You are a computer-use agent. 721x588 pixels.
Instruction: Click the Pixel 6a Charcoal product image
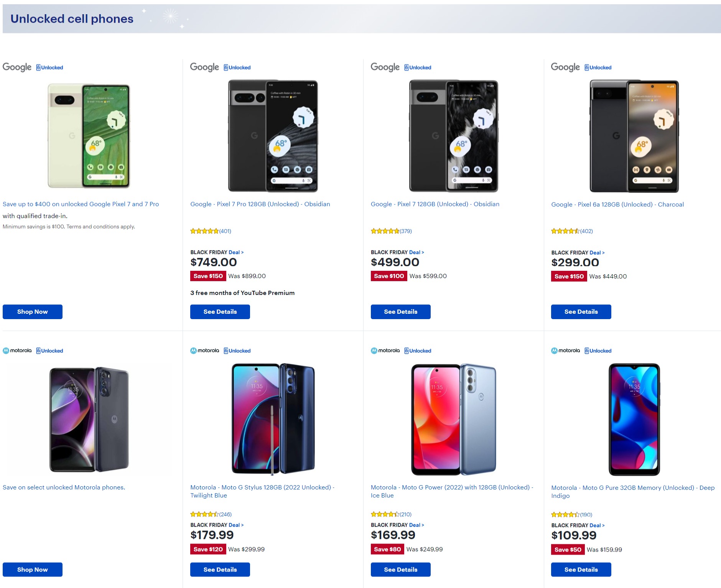(634, 136)
